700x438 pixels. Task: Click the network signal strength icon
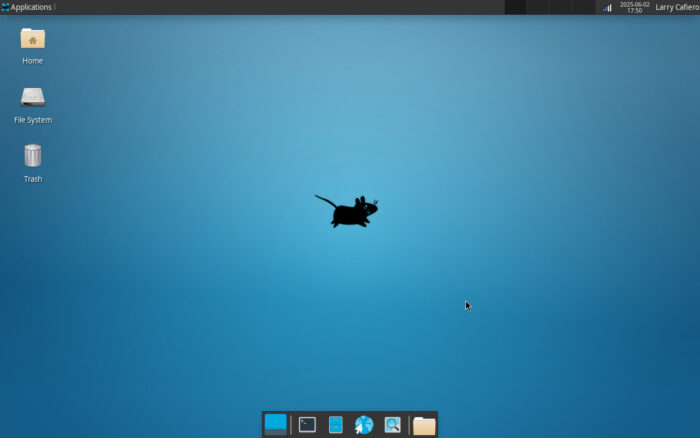[607, 8]
